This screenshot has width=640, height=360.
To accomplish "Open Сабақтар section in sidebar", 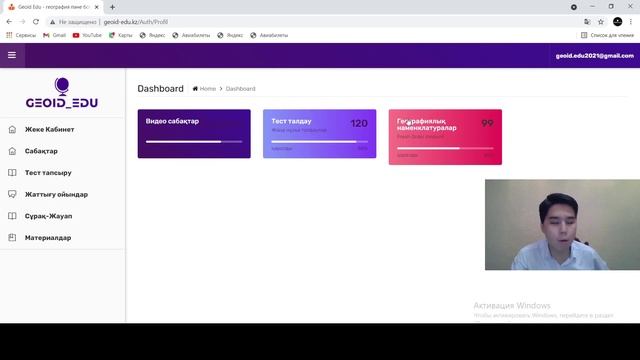I will click(41, 151).
